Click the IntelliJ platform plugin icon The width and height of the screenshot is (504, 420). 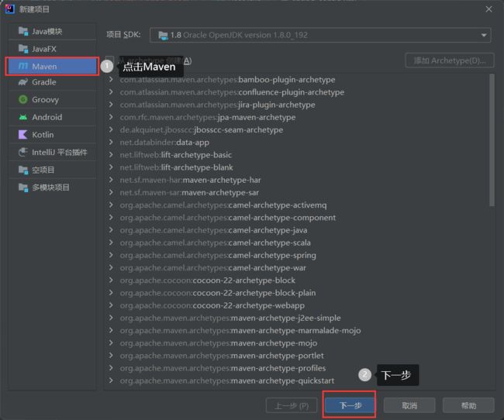(x=23, y=152)
